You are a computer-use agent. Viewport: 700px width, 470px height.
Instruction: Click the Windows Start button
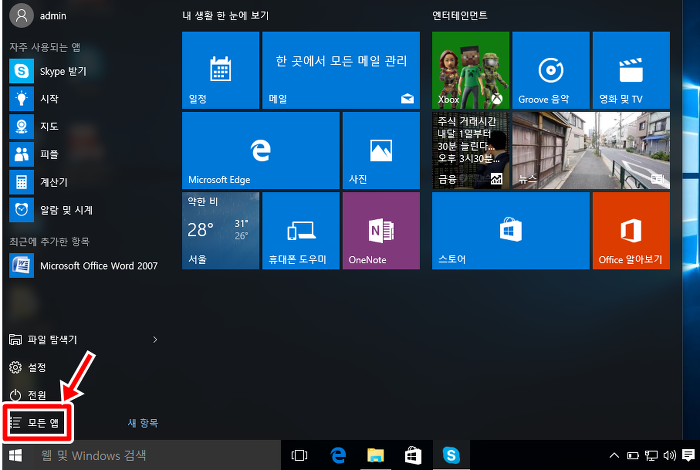(15, 455)
